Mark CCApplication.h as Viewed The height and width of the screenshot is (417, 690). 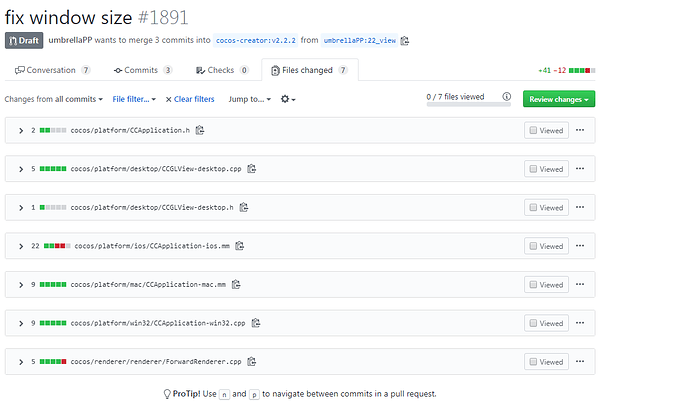[x=546, y=130]
